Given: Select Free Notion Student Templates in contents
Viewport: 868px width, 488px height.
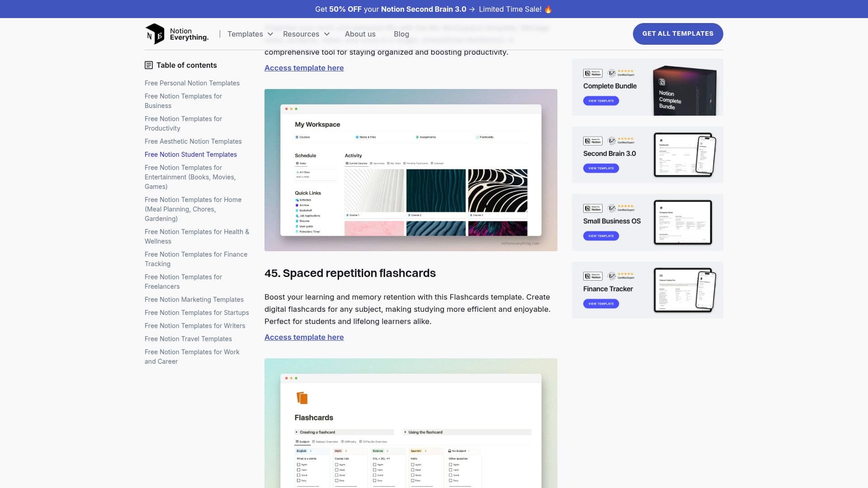Looking at the screenshot, I should click(x=191, y=155).
